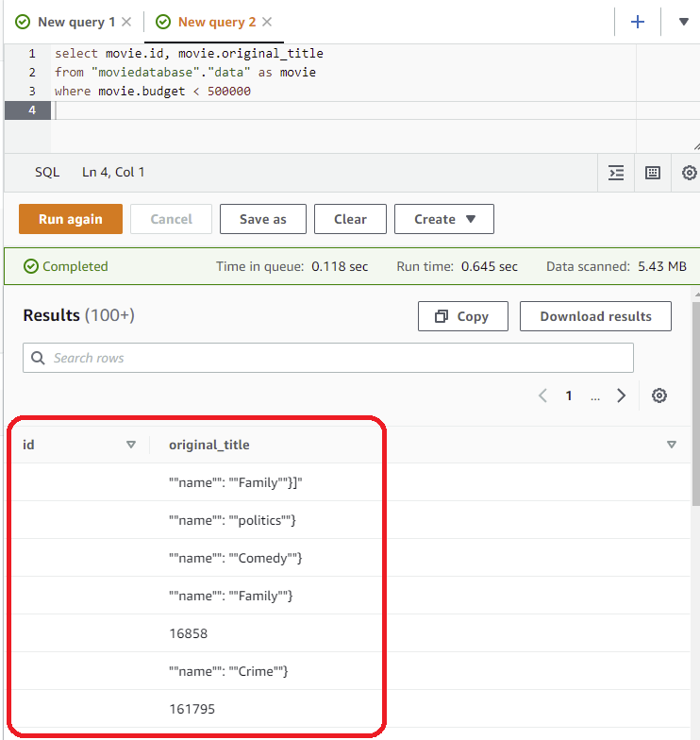Open the keyboard shortcuts icon

[652, 173]
